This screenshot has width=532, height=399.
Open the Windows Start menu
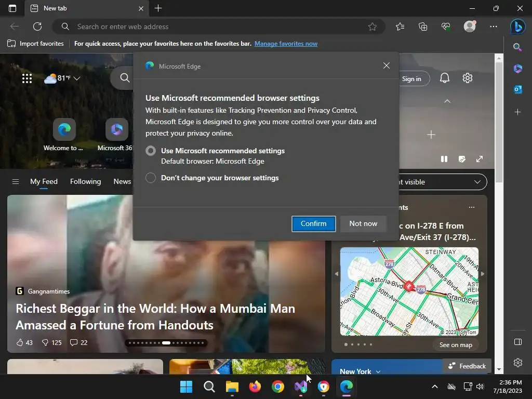click(186, 387)
